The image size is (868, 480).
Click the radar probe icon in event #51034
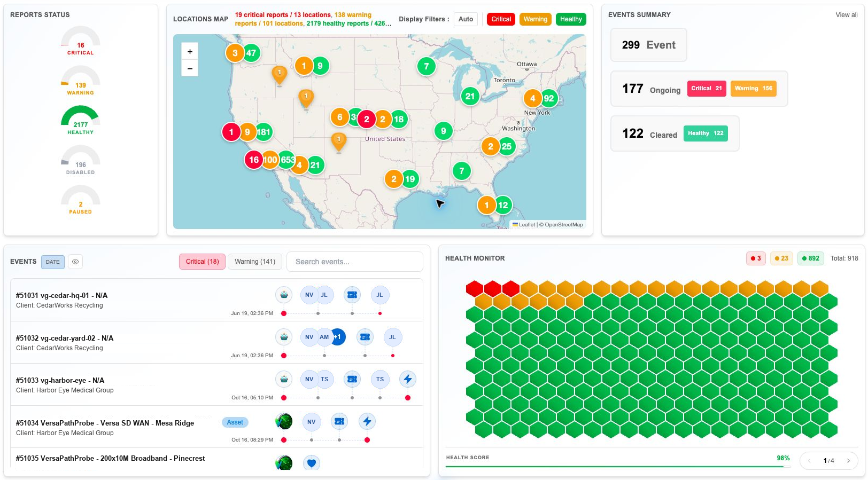point(284,421)
